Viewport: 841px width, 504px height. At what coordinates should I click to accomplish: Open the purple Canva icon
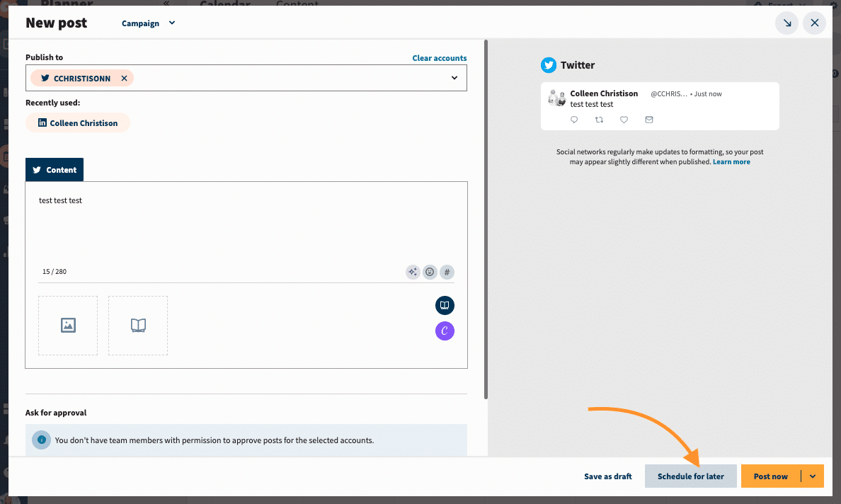(x=445, y=331)
